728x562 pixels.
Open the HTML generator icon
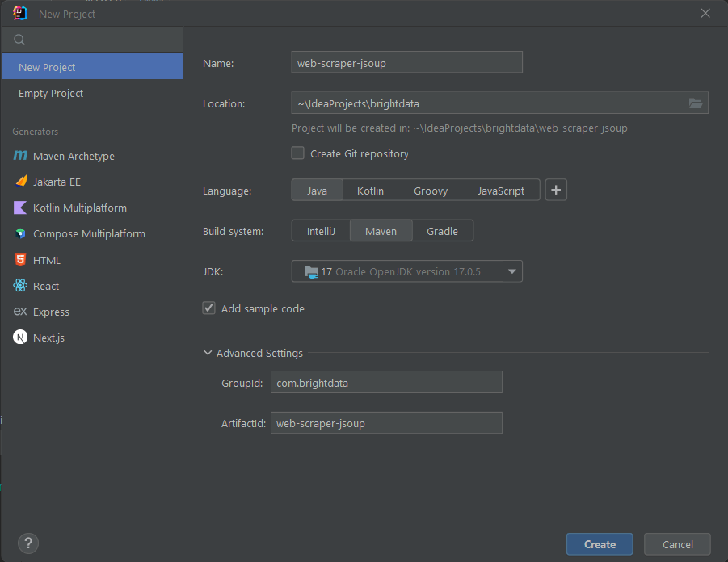20,259
